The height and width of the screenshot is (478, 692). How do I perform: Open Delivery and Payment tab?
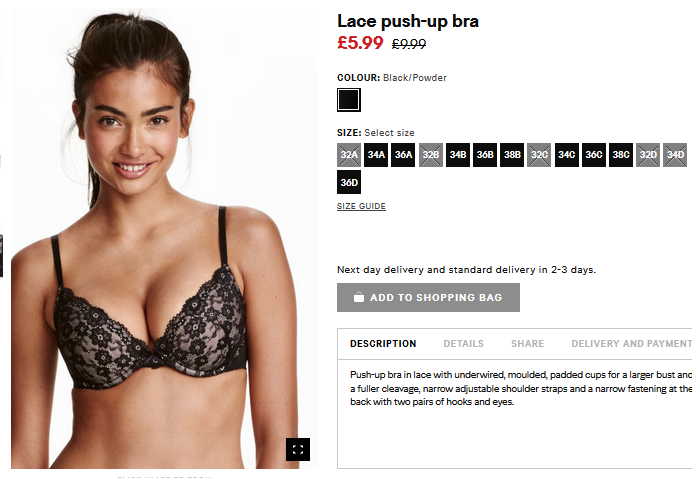tap(632, 343)
